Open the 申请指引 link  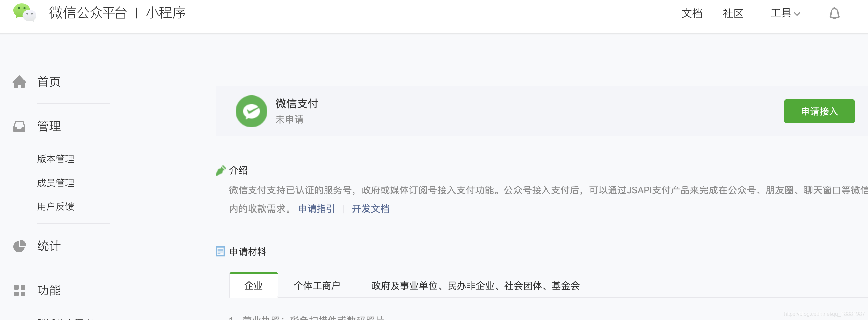click(317, 209)
